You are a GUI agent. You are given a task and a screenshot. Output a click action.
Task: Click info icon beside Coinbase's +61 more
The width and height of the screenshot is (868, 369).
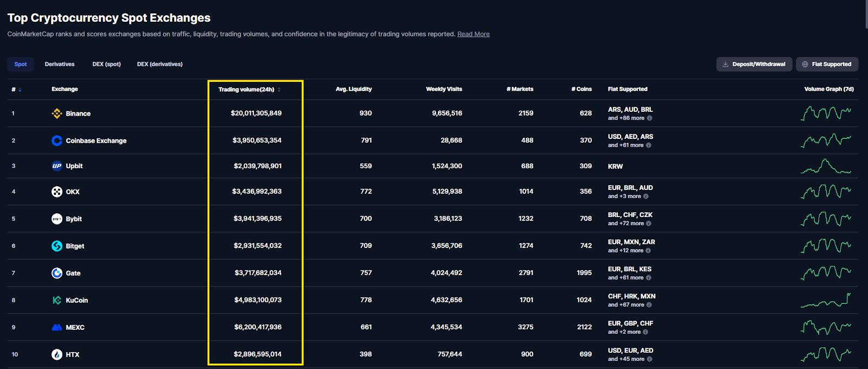(x=648, y=145)
